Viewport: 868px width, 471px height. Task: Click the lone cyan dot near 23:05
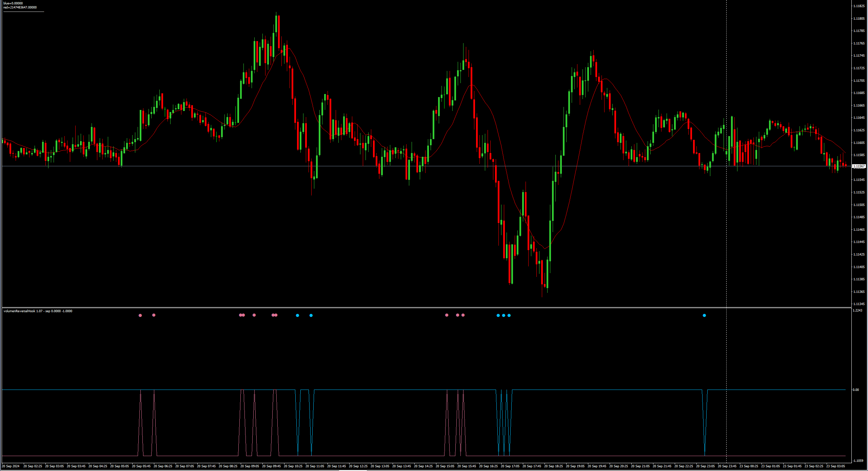[x=704, y=316]
